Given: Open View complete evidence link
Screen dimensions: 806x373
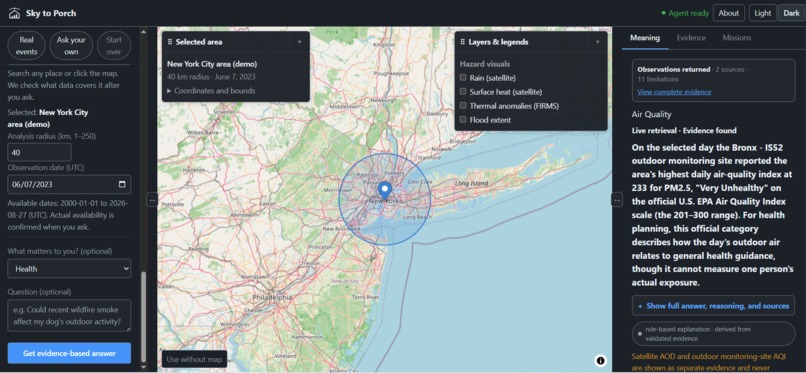Looking at the screenshot, I should pos(674,92).
